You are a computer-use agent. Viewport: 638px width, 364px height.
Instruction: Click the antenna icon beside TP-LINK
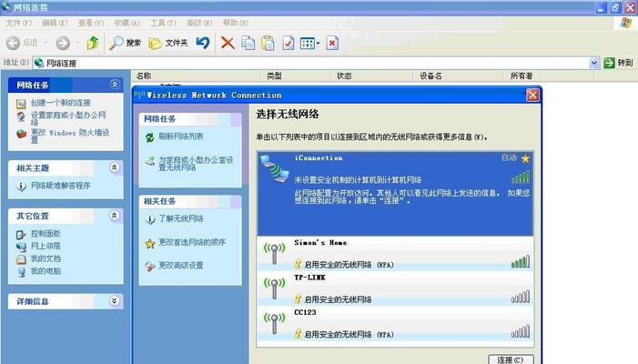click(x=275, y=288)
